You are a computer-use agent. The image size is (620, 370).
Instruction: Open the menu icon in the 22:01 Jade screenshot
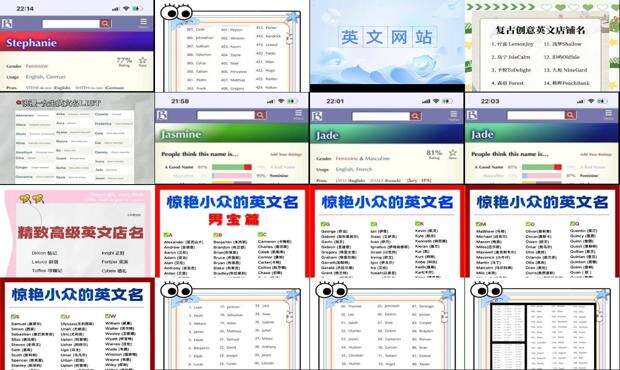pos(453,115)
